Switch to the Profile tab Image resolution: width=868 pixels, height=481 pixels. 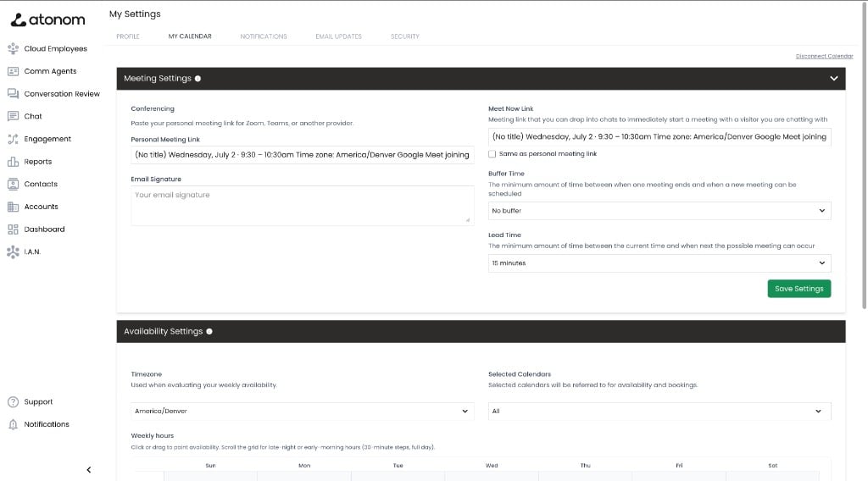pyautogui.click(x=128, y=36)
